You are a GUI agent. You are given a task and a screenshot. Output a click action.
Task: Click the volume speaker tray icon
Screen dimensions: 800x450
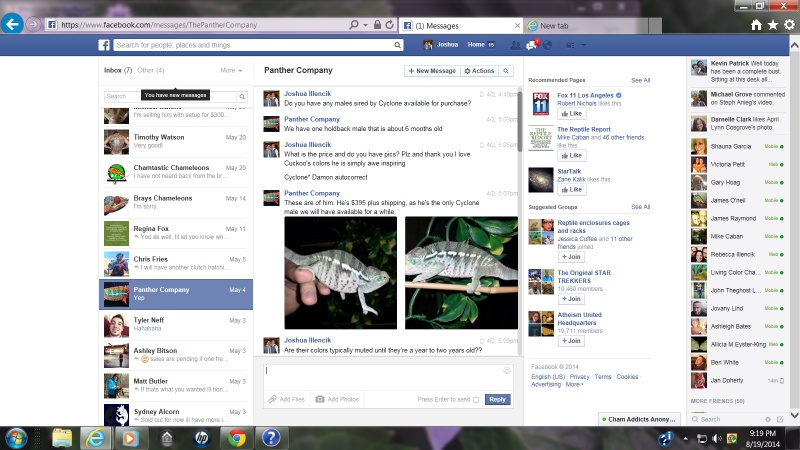[x=717, y=438]
